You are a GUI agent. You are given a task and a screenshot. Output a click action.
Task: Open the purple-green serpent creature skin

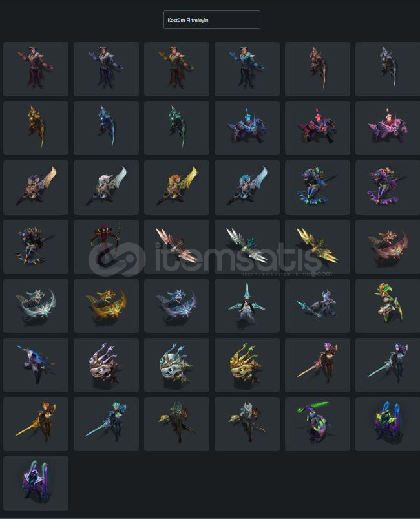click(317, 425)
